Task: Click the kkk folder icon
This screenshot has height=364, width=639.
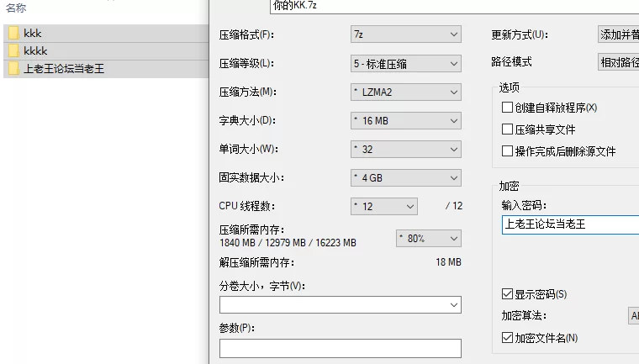Action: pyautogui.click(x=13, y=33)
